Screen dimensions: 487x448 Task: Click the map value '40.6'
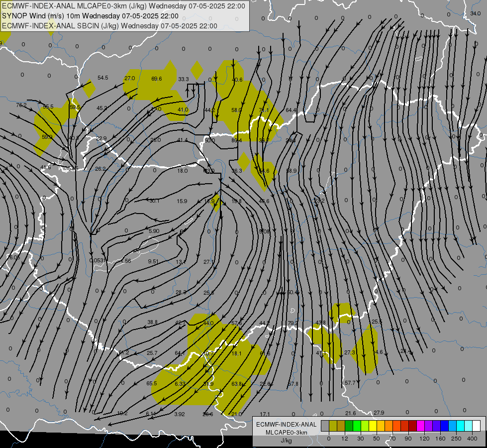[237, 80]
